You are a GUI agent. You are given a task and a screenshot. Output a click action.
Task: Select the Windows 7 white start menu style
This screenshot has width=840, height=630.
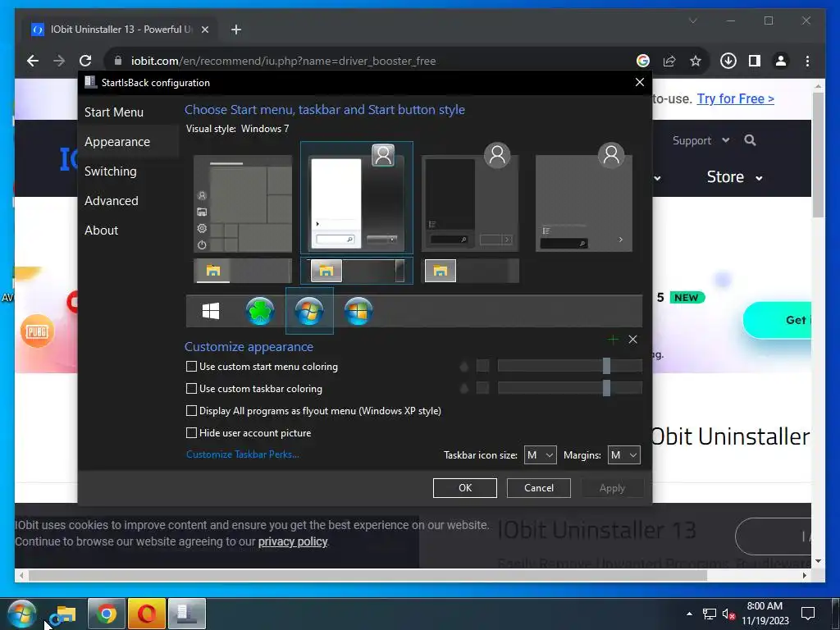357,198
